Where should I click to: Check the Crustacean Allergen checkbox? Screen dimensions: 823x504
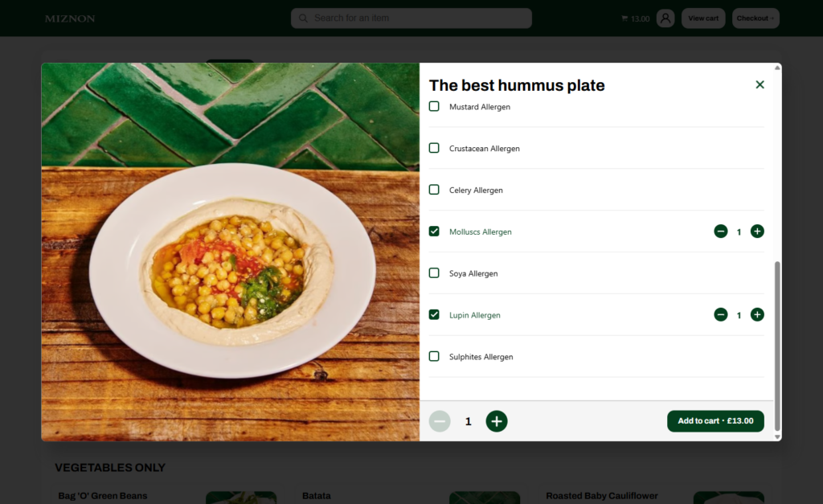434,148
